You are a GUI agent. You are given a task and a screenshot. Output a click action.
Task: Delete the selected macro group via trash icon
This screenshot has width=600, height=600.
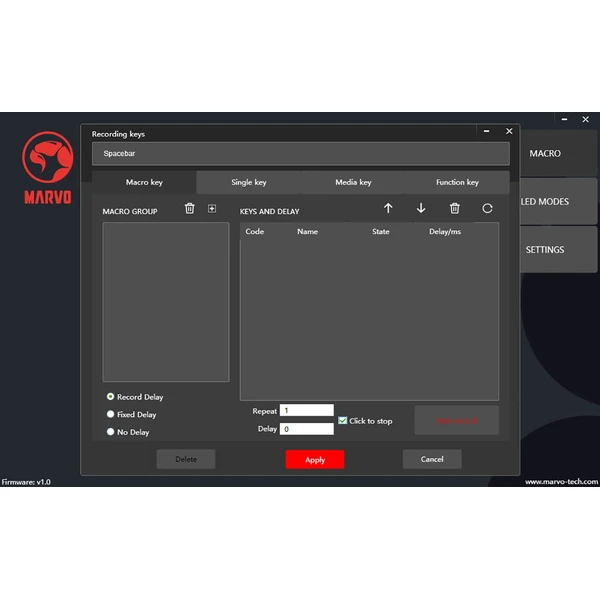[x=189, y=209]
